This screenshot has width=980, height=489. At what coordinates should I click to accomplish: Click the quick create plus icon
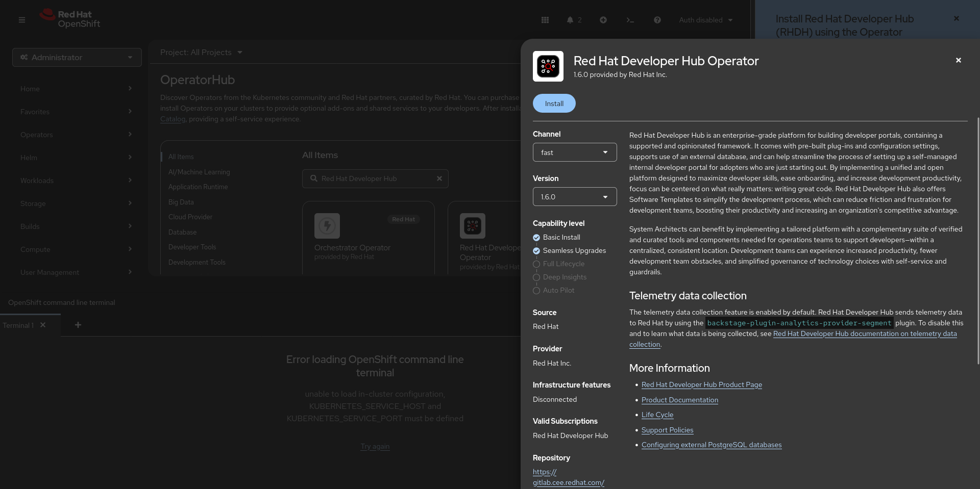[603, 20]
